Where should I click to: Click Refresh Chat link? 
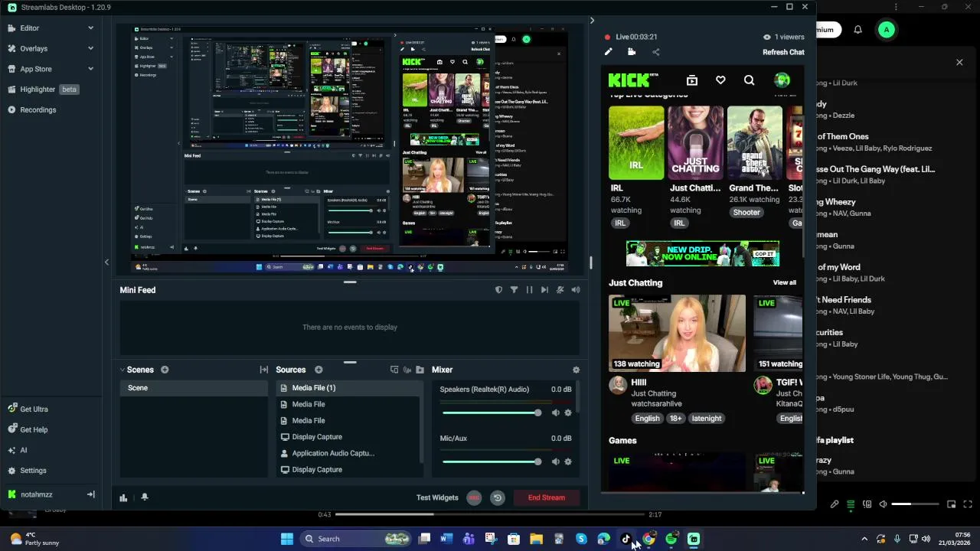click(783, 52)
